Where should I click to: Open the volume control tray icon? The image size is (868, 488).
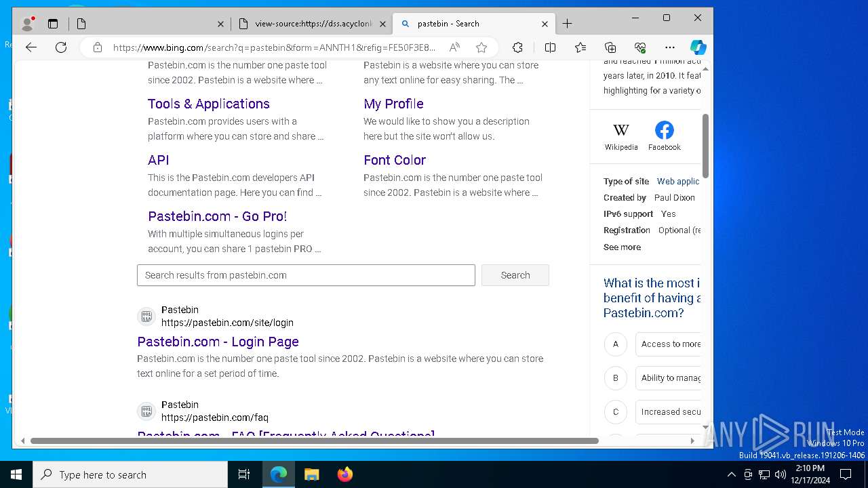pyautogui.click(x=781, y=474)
